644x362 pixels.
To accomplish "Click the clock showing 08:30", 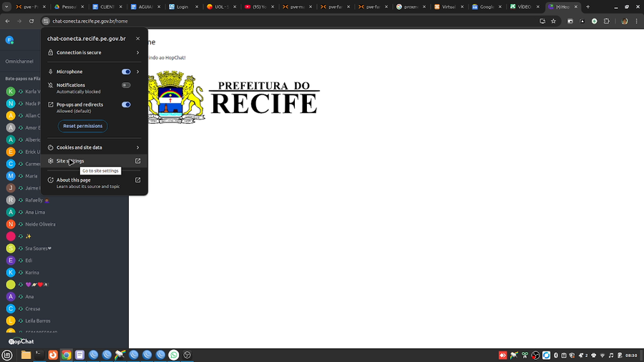I will 631,356.
